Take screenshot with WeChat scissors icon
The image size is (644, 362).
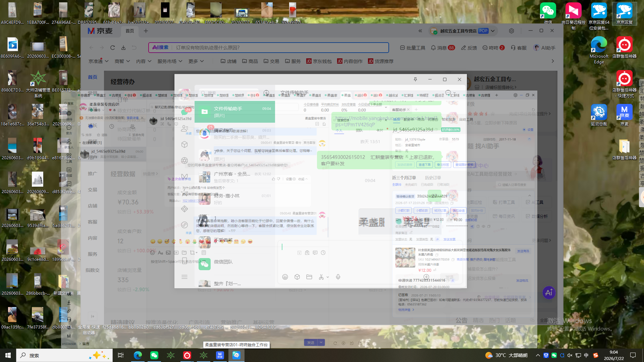pyautogui.click(x=321, y=277)
